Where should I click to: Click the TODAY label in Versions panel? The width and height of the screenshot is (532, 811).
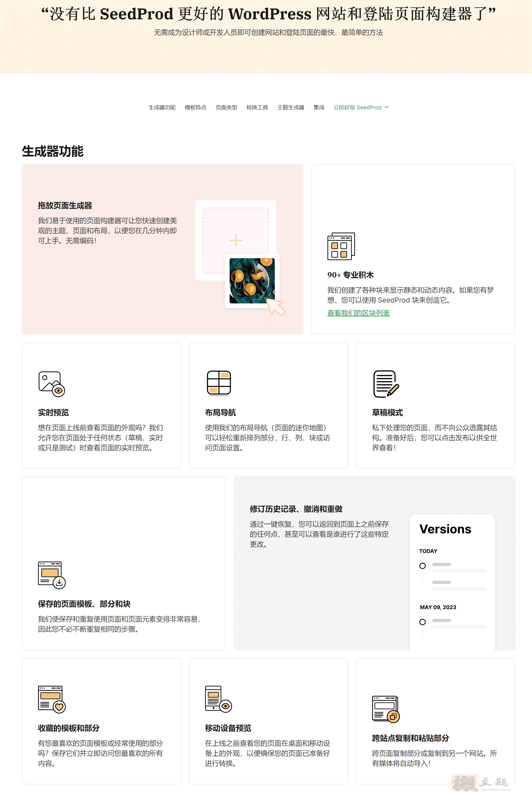point(428,551)
